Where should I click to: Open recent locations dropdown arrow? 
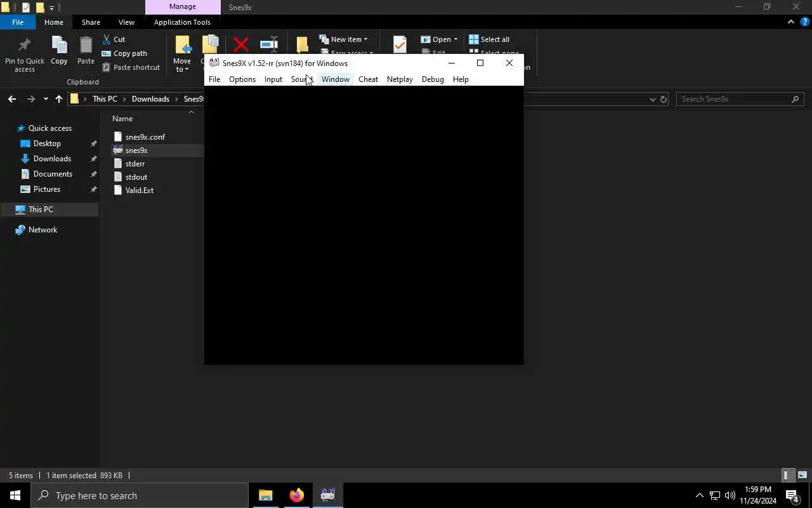46,99
